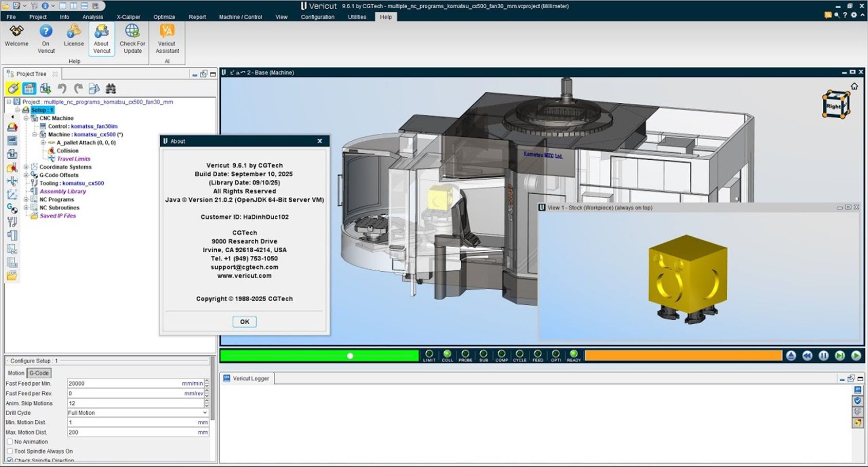868x467 pixels.
Task: Expand the A_pallet Attach node
Action: pos(43,143)
